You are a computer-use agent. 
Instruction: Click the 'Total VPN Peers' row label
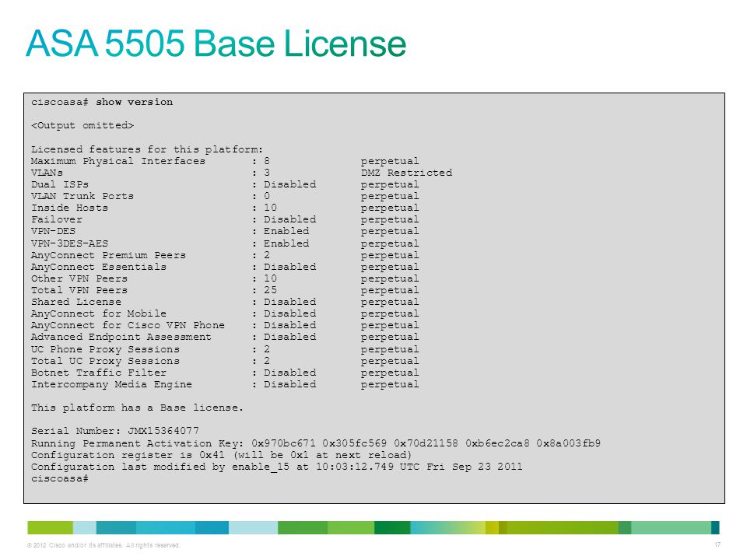coord(79,290)
